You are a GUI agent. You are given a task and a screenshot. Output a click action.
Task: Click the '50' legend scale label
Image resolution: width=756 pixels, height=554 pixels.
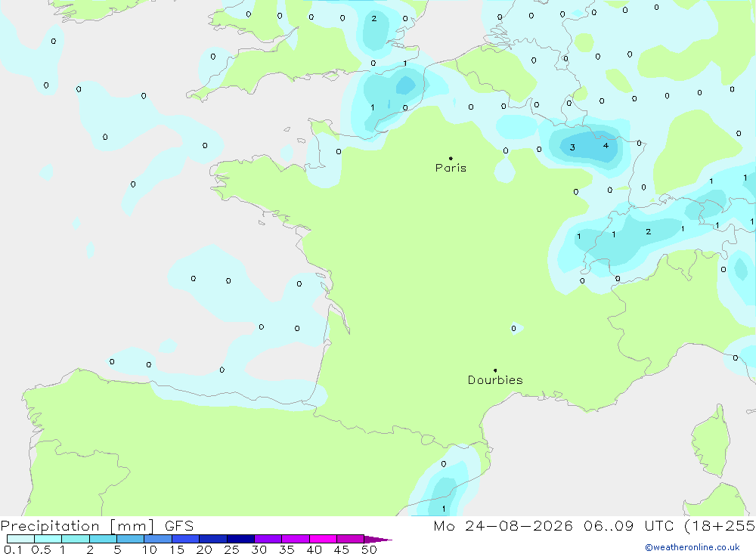coord(369,549)
